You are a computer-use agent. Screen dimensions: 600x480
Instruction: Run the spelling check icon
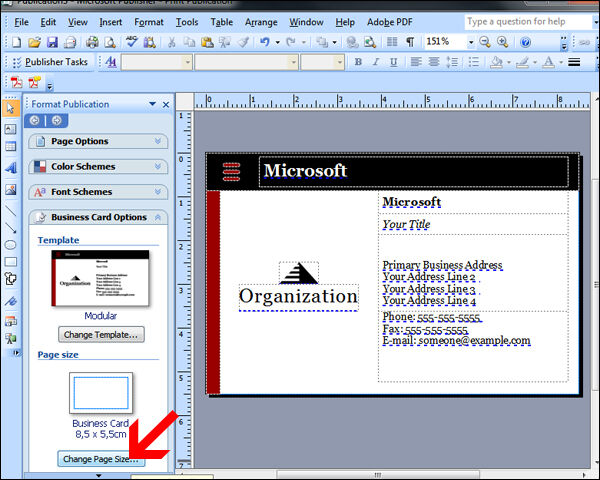132,42
